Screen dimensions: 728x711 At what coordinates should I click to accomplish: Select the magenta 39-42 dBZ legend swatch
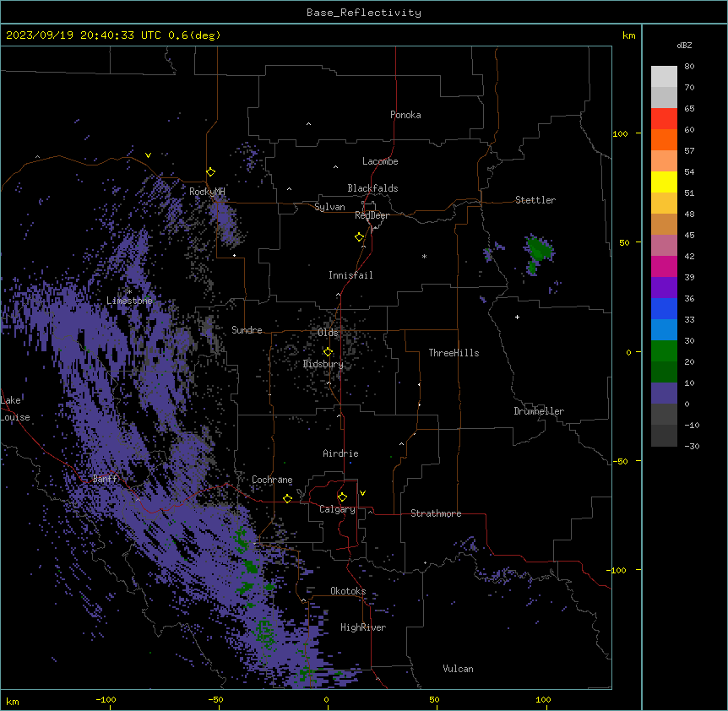tap(664, 266)
